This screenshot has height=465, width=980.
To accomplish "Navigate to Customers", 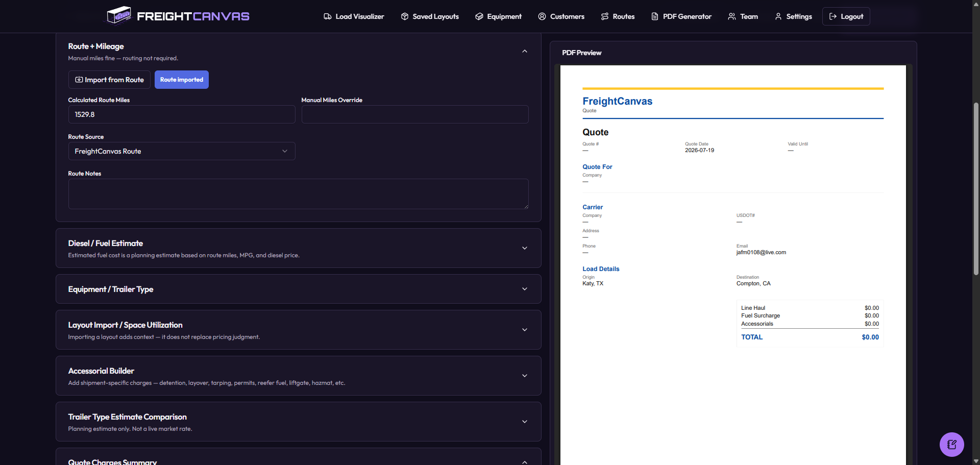I will point(561,16).
